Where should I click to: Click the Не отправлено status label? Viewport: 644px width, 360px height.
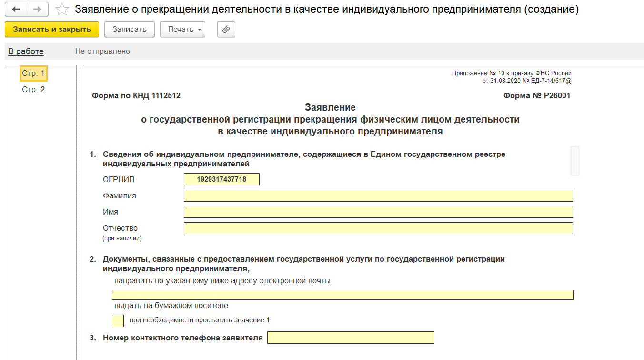102,51
